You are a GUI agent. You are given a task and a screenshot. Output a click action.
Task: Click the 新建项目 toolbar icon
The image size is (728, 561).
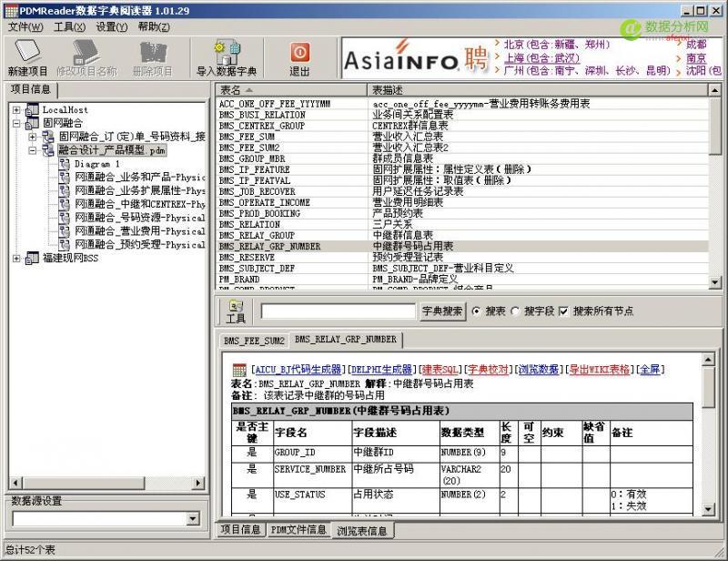click(x=27, y=52)
